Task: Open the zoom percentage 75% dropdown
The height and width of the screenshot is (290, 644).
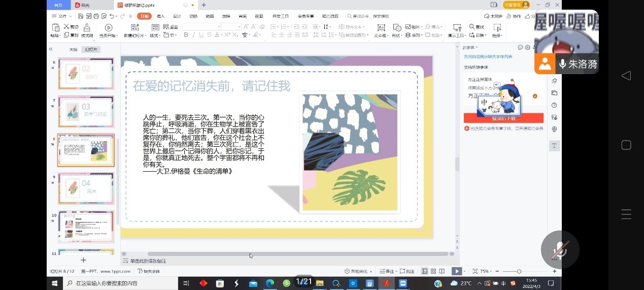Action: 486,271
